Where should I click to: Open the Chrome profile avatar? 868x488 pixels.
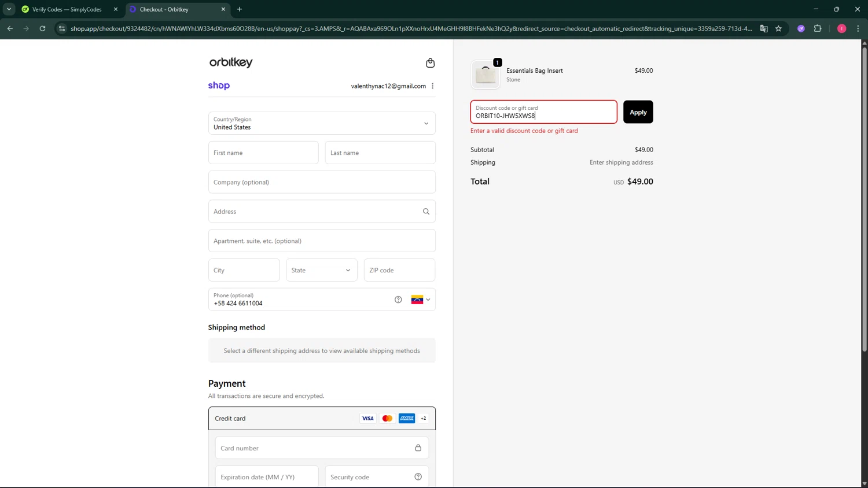pyautogui.click(x=841, y=28)
